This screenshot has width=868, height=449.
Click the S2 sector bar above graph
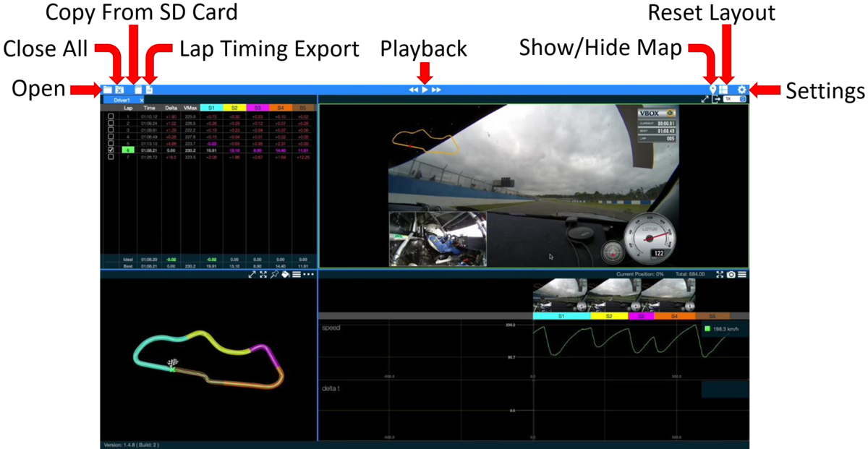(x=610, y=316)
